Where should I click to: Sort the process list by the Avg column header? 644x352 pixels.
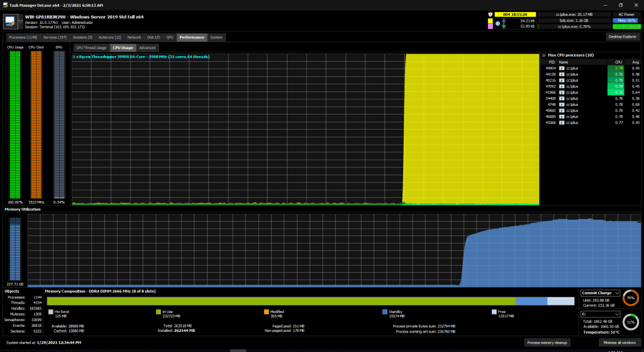click(635, 62)
